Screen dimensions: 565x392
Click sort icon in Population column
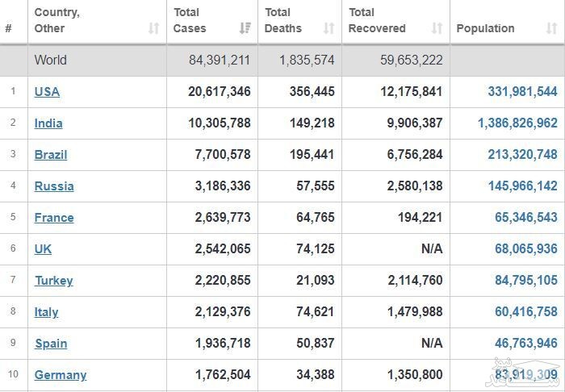click(550, 28)
